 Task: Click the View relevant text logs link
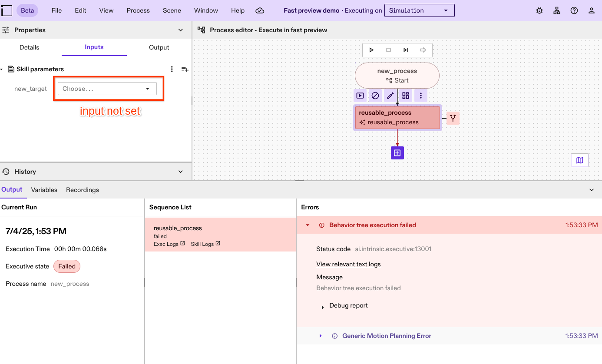point(348,264)
